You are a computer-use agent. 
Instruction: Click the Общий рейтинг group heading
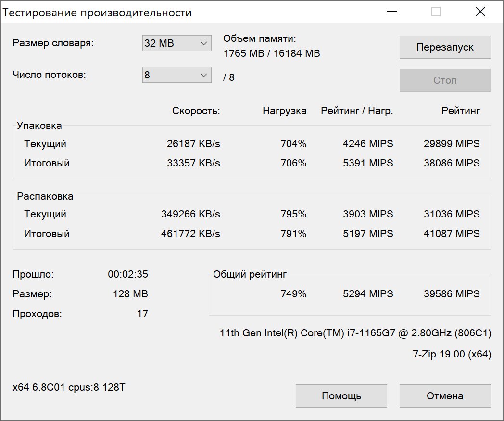250,275
